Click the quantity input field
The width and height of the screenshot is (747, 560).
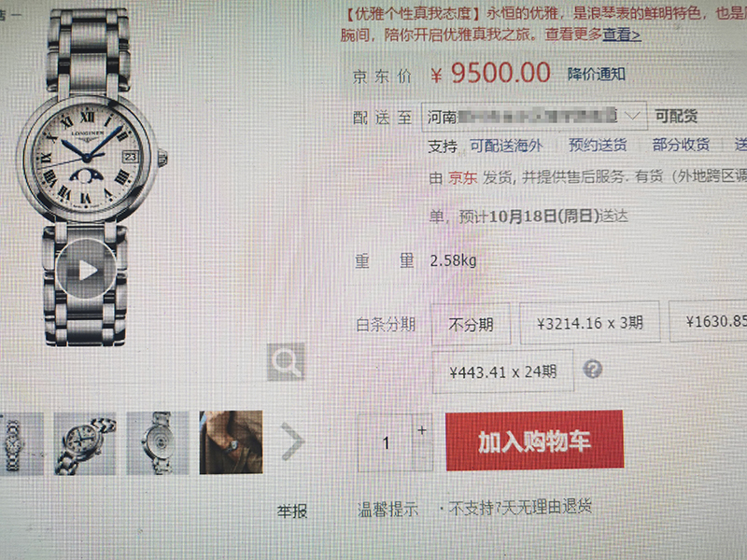(386, 442)
